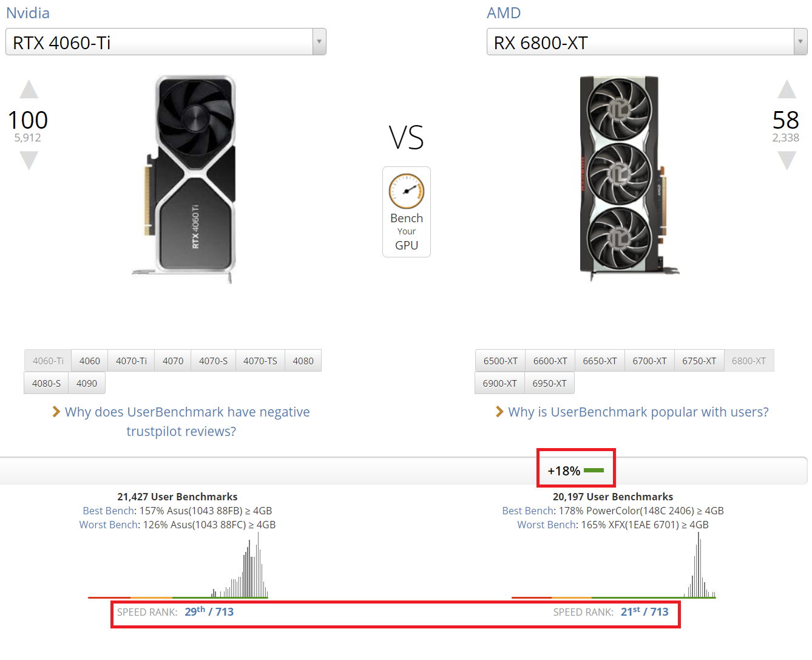Expand the UserBenchmark popular with users question
812x660 pixels.
(x=638, y=412)
